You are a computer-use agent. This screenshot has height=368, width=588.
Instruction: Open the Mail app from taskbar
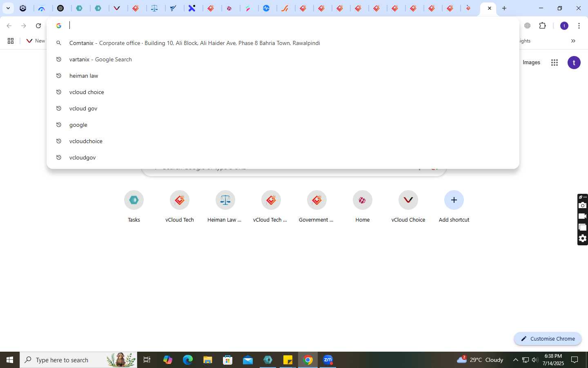click(x=247, y=360)
